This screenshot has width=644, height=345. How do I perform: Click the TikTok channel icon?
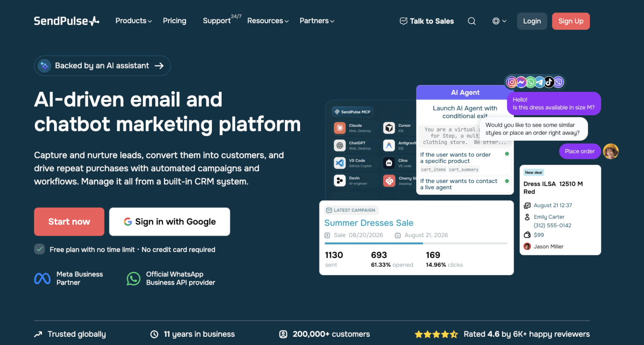549,82
